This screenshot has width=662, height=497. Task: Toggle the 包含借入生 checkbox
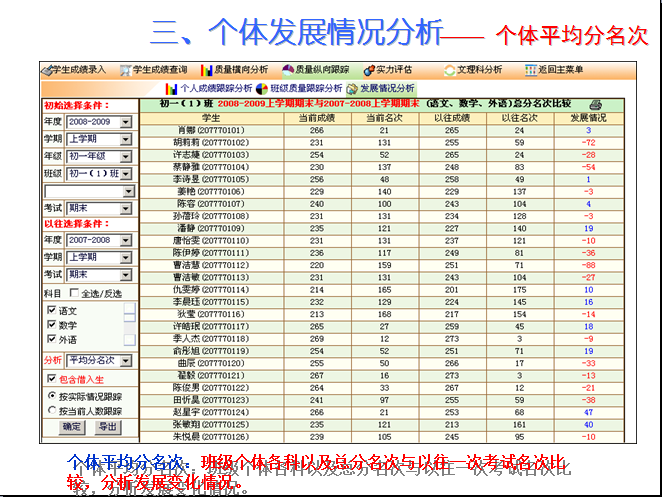click(52, 379)
